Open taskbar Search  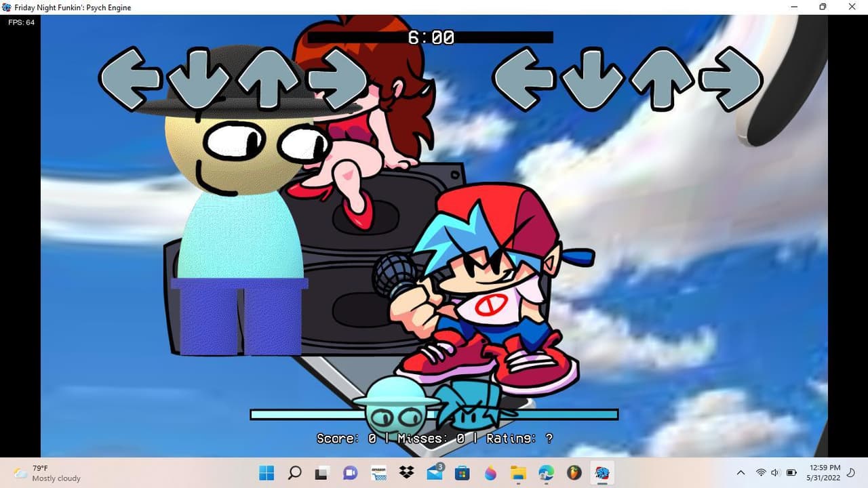(x=294, y=472)
